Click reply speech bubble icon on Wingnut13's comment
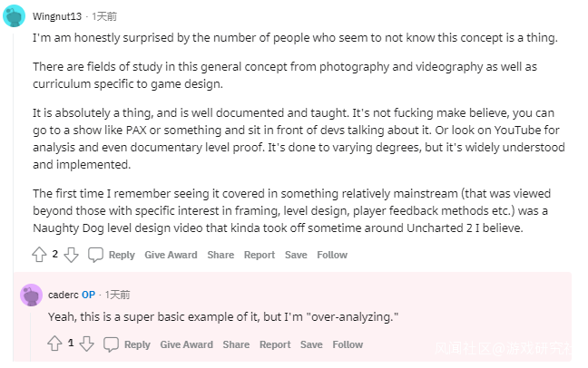Viewport: 588px width, 368px height. [x=95, y=256]
